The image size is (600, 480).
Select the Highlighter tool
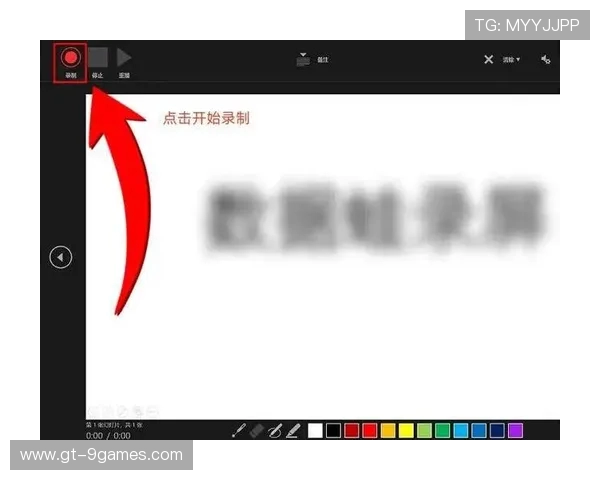click(292, 430)
